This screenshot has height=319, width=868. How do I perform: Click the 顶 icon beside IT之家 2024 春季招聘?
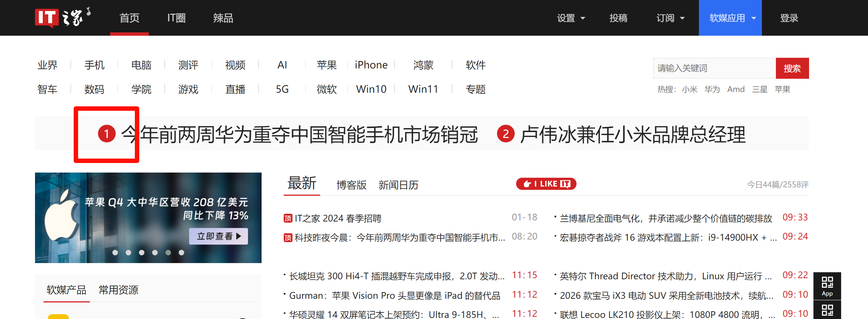288,219
